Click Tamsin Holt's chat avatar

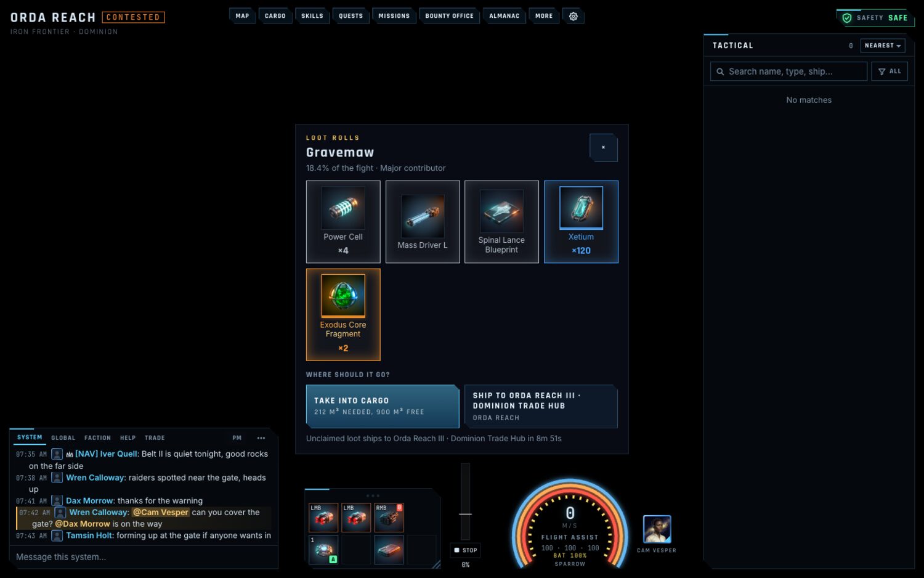(x=57, y=536)
